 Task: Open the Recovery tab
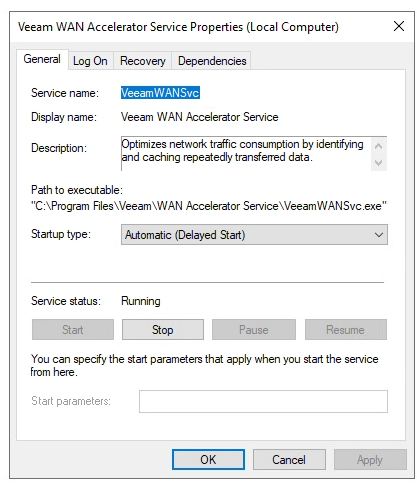143,61
